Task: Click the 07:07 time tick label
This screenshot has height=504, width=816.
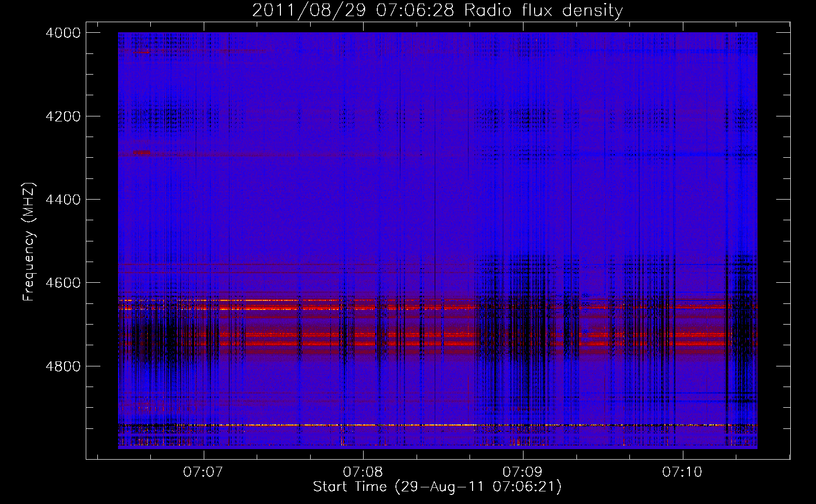Action: pos(203,472)
